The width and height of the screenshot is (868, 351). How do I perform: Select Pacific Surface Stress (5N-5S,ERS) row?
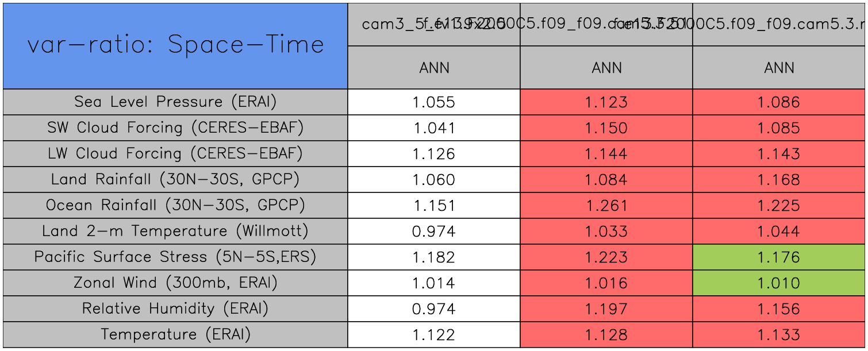[x=175, y=257]
